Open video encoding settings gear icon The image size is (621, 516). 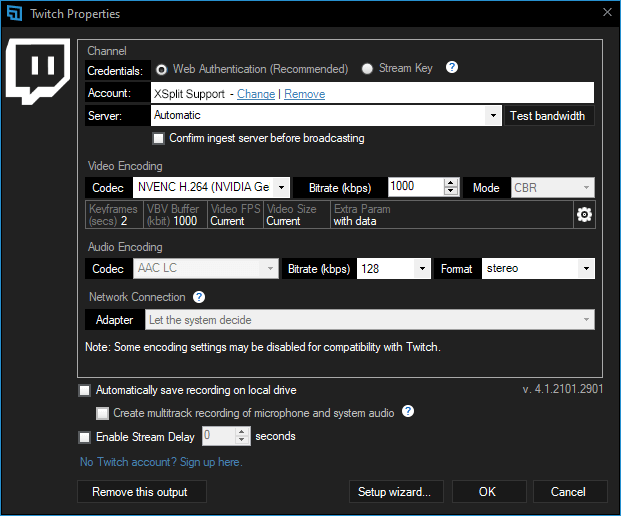pyautogui.click(x=584, y=215)
